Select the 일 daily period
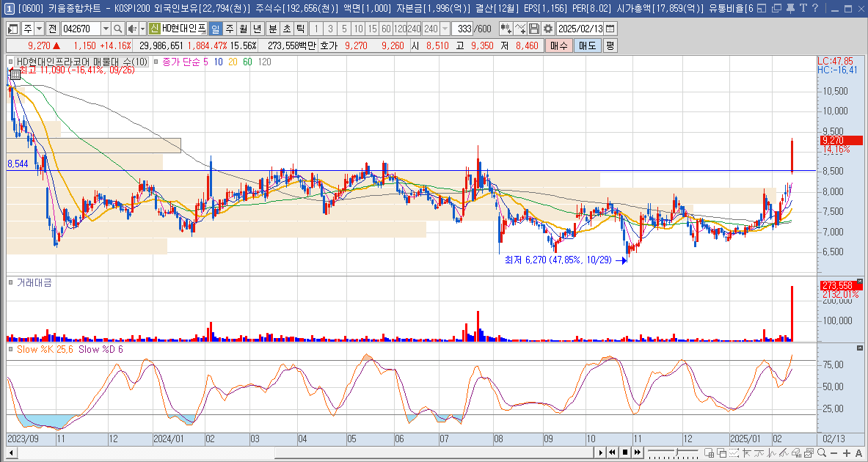This screenshot has width=868, height=462. (x=215, y=29)
